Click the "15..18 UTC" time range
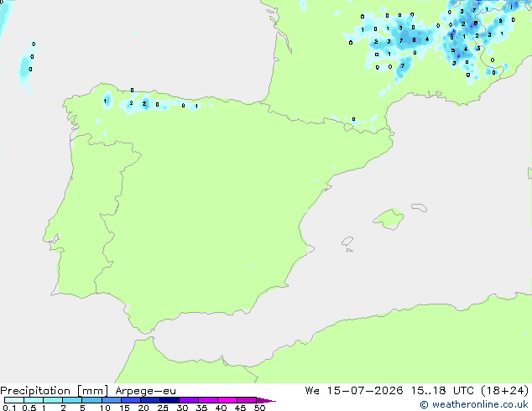Image resolution: width=532 pixels, height=411 pixels. 442,391
